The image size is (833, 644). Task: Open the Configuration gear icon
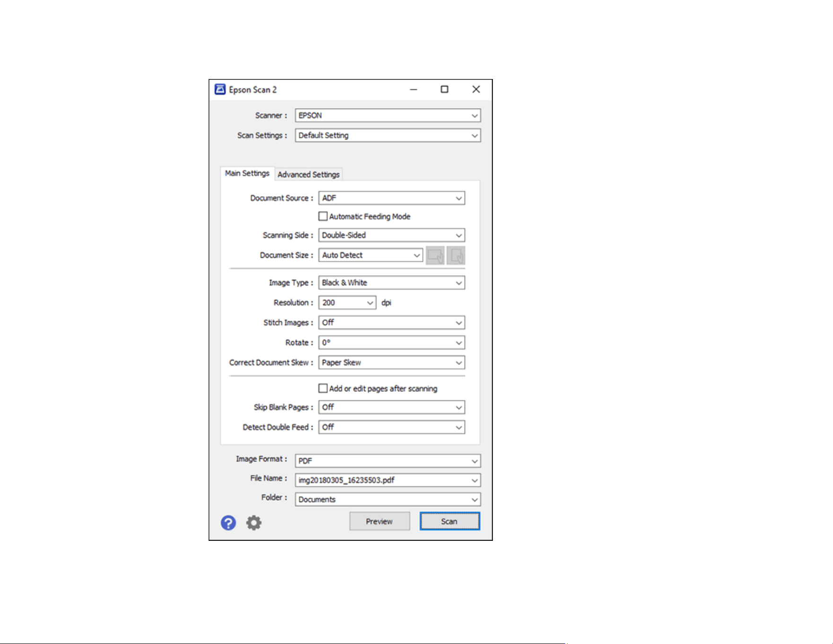[x=254, y=523]
